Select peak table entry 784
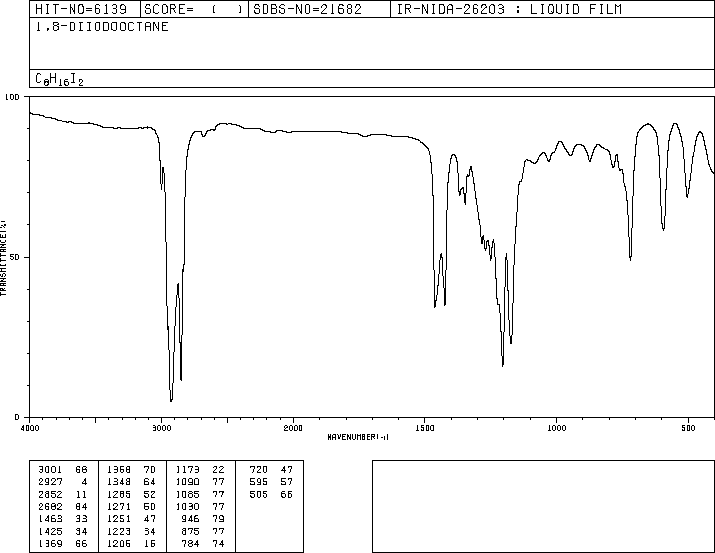This screenshot has height=553, width=715. [x=190, y=544]
